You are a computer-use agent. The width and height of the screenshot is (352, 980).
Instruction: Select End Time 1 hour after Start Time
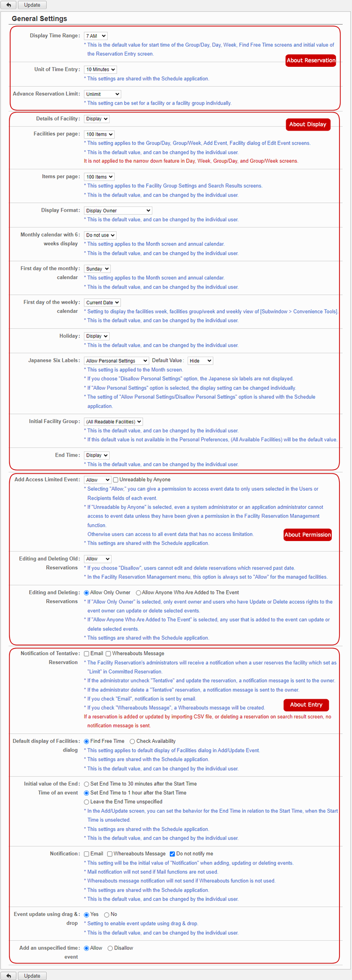[86, 793]
